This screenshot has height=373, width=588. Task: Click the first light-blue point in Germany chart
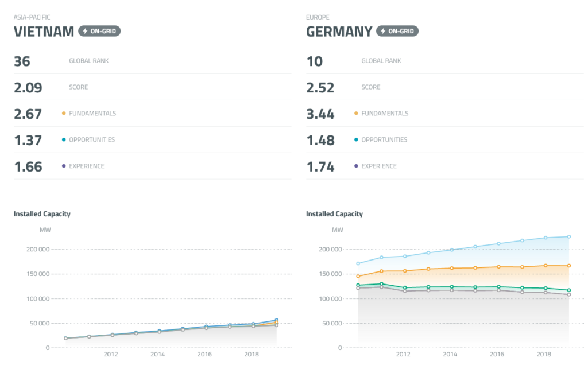tap(358, 263)
